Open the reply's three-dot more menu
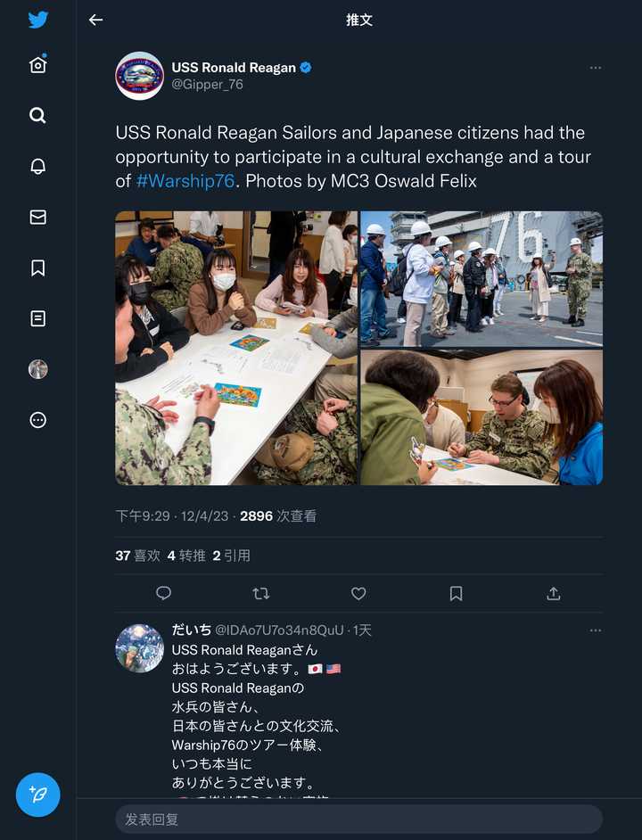Image resolution: width=642 pixels, height=840 pixels. pos(596,630)
